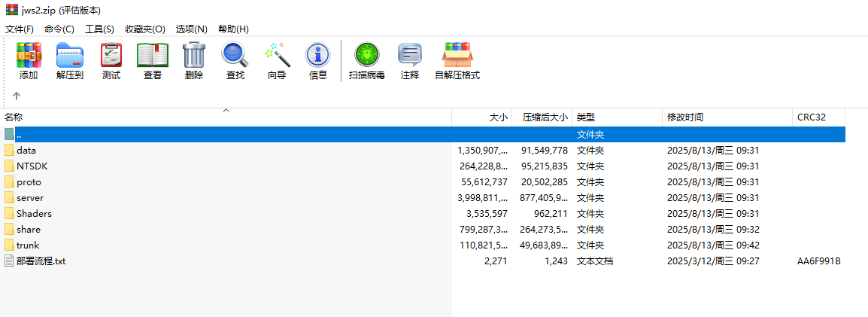868x317 pixels.
Task: Click the 解压到 (Extract To) icon
Action: click(x=70, y=60)
